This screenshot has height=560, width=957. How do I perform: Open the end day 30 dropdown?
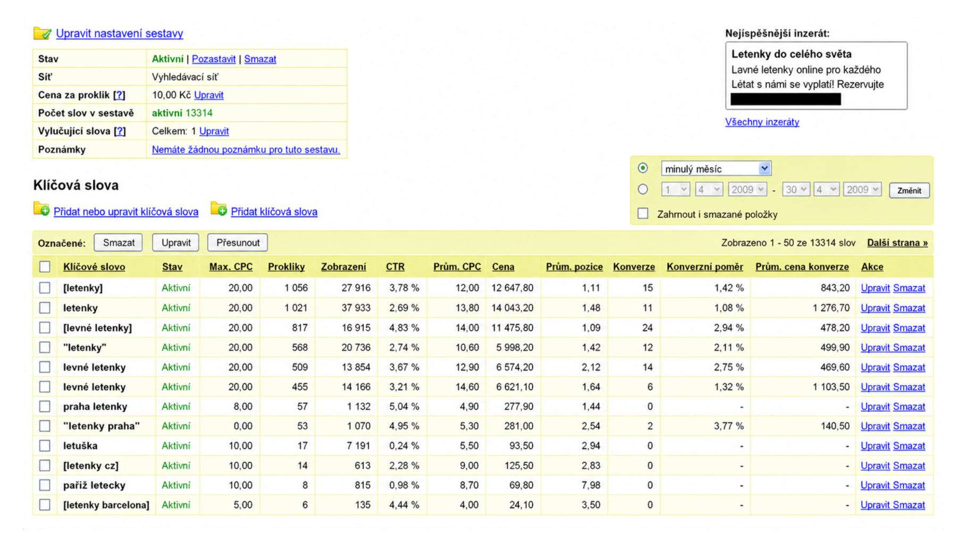[x=795, y=190]
